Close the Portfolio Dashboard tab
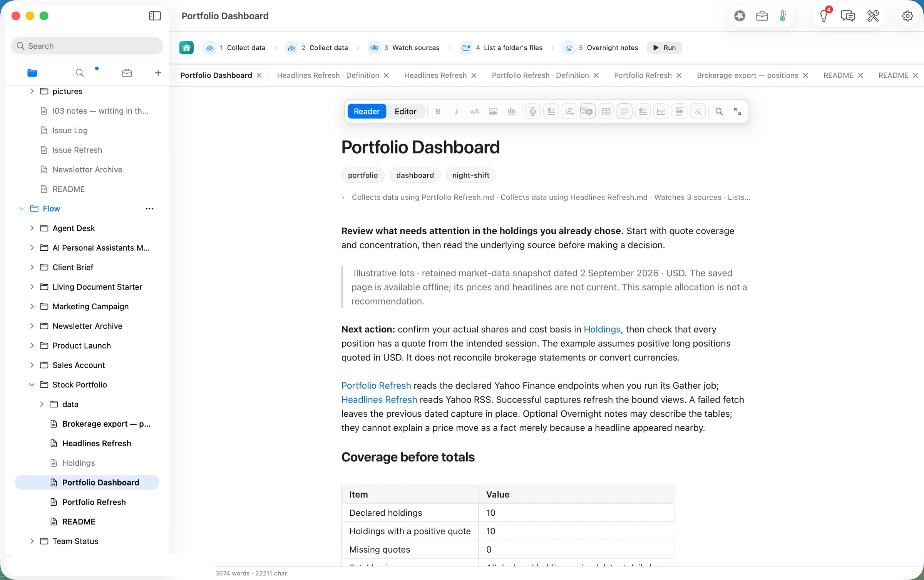 (x=259, y=75)
